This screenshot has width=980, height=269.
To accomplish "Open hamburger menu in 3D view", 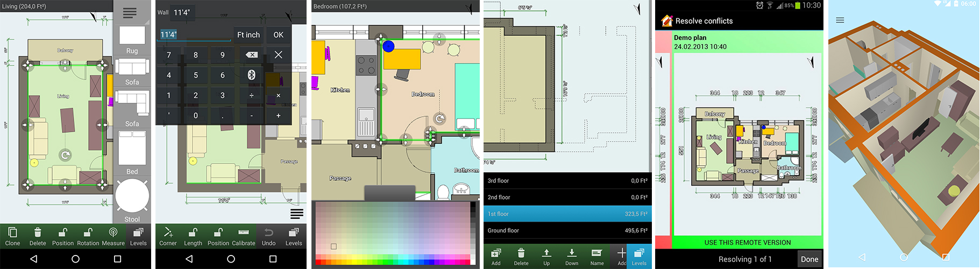I will pos(840,20).
